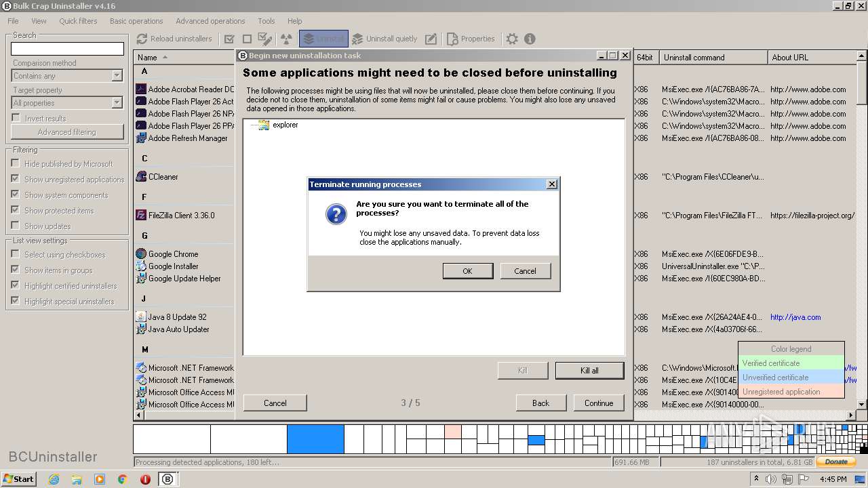Open the Comparison method dropdown
868x488 pixels.
tap(117, 76)
